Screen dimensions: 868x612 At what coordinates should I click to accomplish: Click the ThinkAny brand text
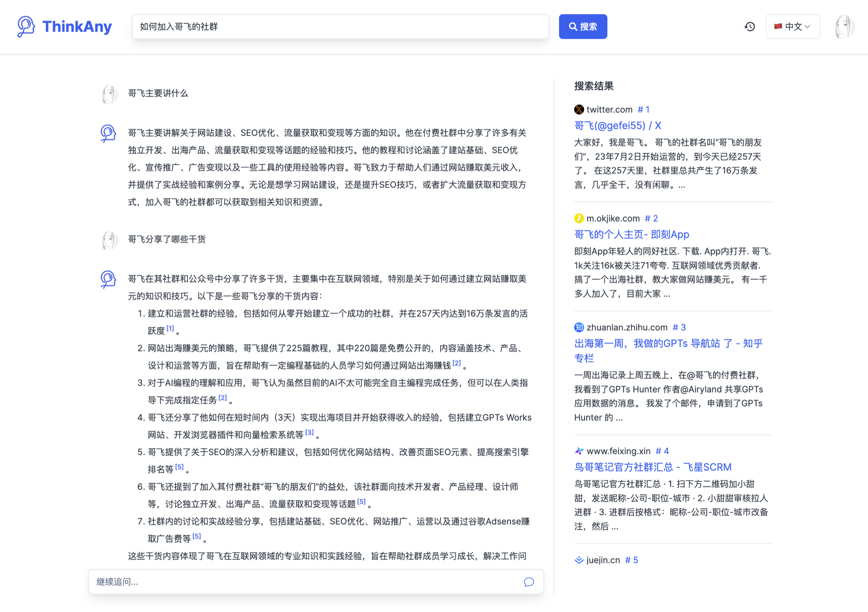[x=77, y=27]
